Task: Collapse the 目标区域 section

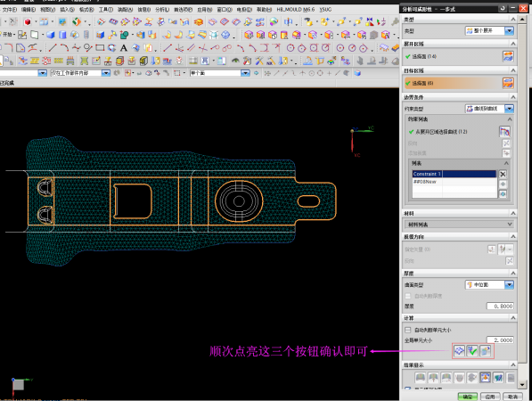Action: [x=513, y=70]
